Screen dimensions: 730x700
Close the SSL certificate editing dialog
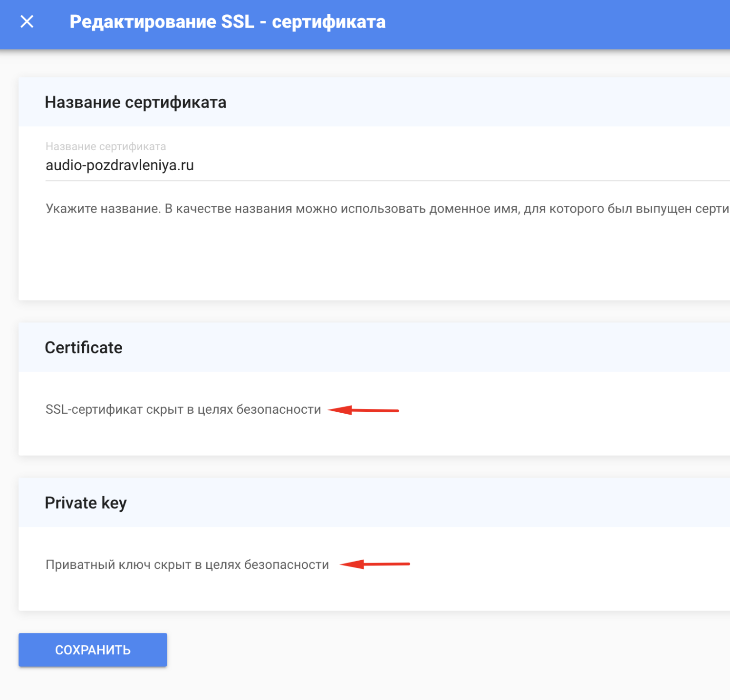(27, 21)
